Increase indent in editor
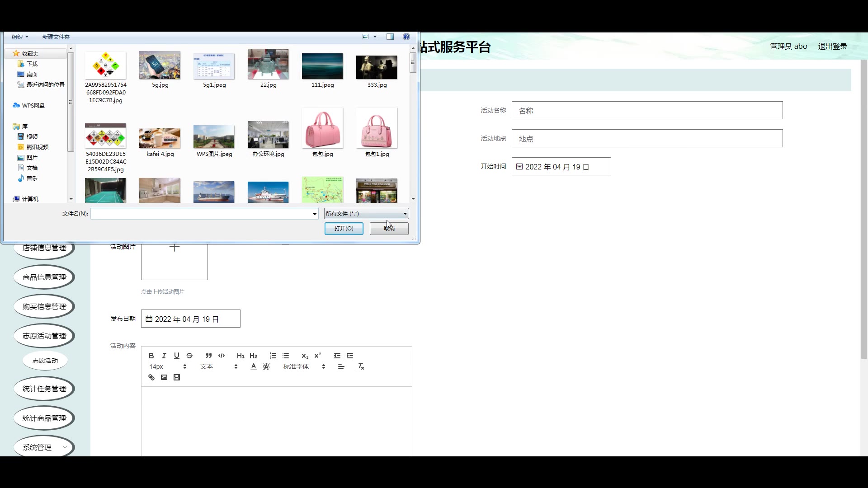The height and width of the screenshot is (488, 868). point(350,356)
